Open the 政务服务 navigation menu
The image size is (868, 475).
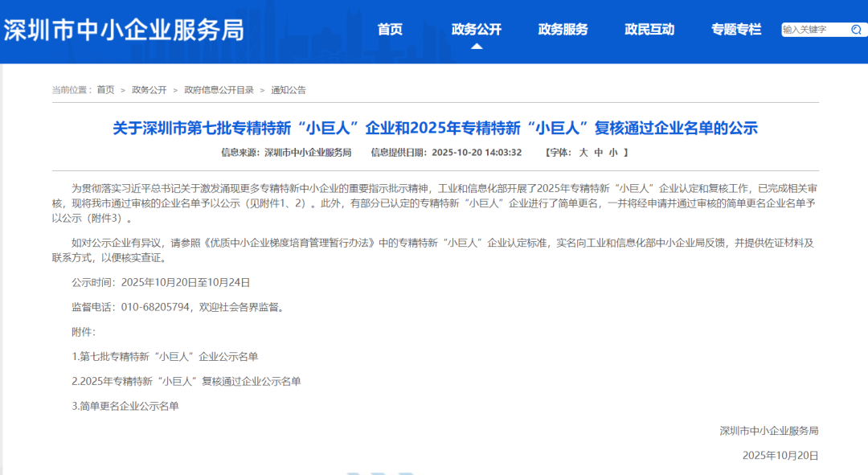563,28
